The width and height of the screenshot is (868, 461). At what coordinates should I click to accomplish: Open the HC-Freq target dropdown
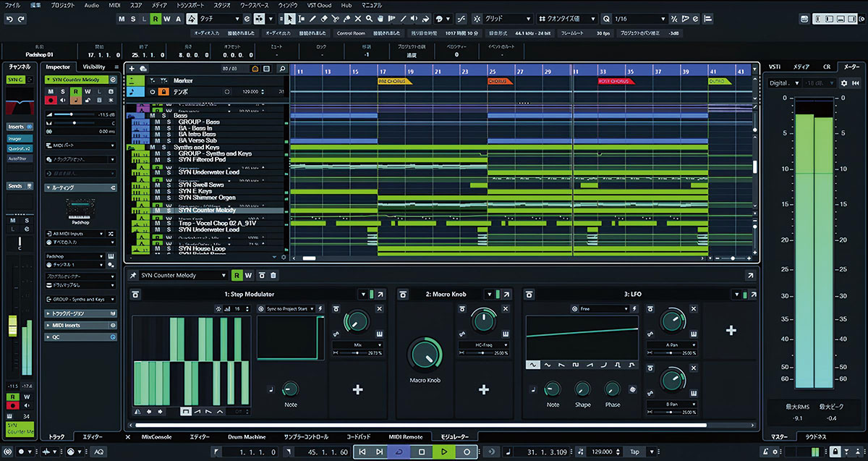pyautogui.click(x=482, y=344)
